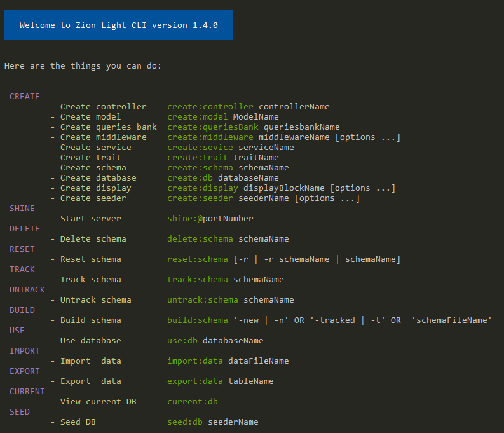Viewport: 504px width, 433px height.
Task: Select the create:sevice command
Action: click(x=200, y=148)
